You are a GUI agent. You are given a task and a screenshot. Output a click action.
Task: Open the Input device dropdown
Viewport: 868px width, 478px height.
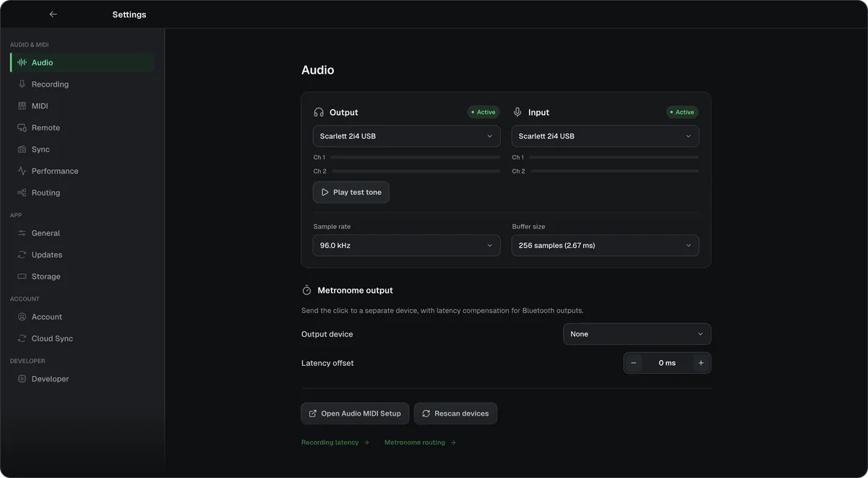[x=605, y=136]
